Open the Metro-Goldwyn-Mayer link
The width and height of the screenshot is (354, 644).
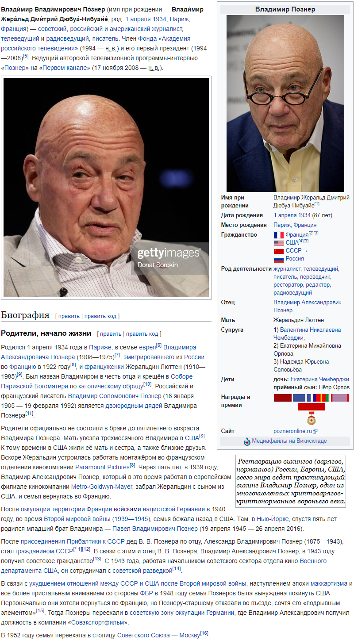coord(102,486)
